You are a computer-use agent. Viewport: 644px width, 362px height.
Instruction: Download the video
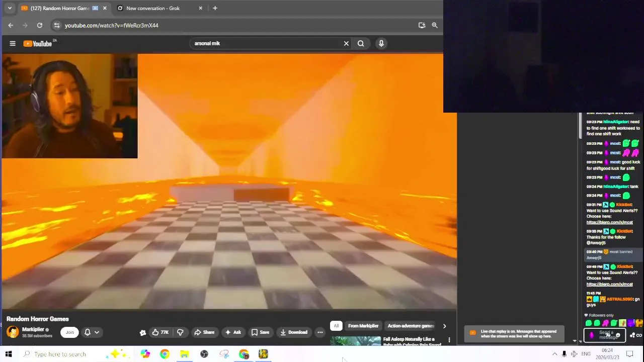tap(294, 332)
